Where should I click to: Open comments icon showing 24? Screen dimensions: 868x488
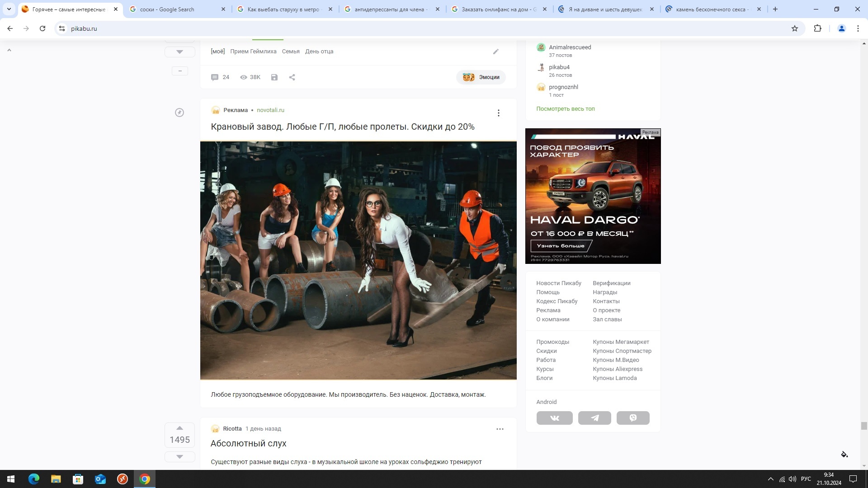coord(220,77)
